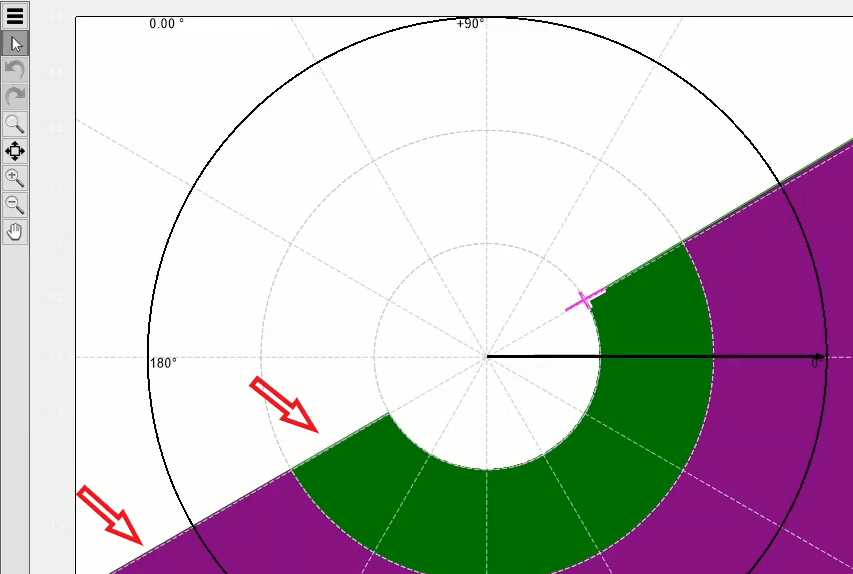Click the black arrowhead at 0 degrees
The width and height of the screenshot is (853, 574).
pyautogui.click(x=820, y=357)
